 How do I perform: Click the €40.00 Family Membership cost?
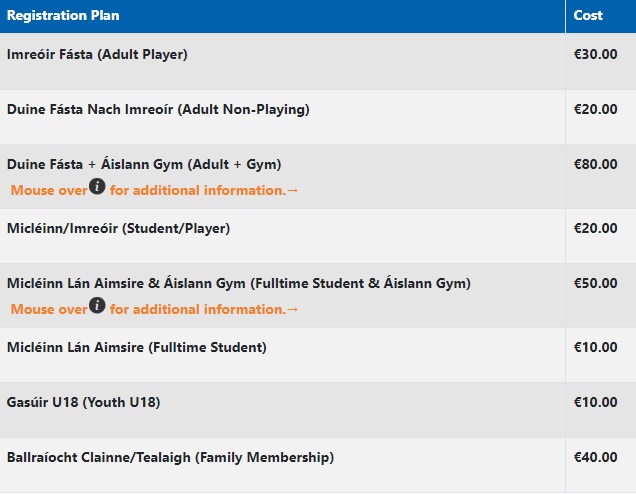tap(595, 457)
